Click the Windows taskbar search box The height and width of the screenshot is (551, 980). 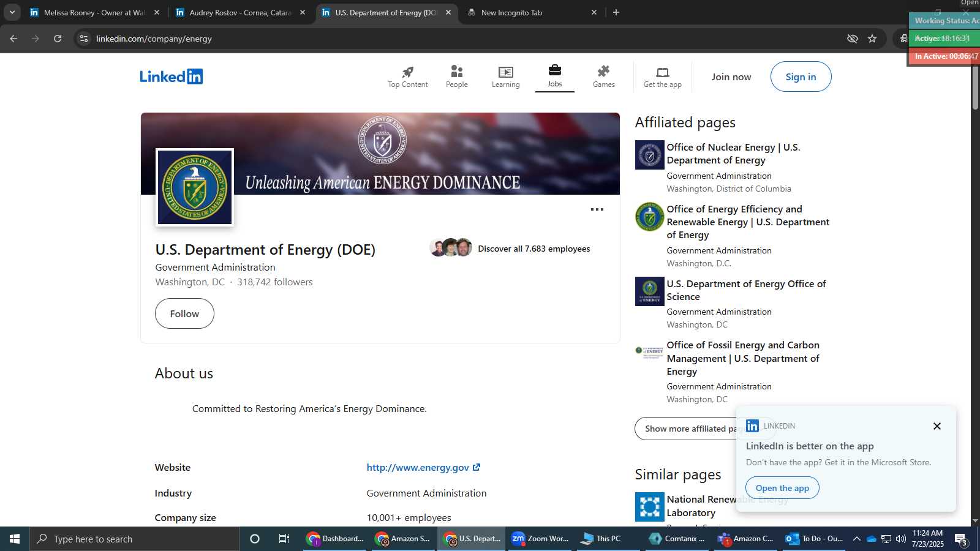135,539
